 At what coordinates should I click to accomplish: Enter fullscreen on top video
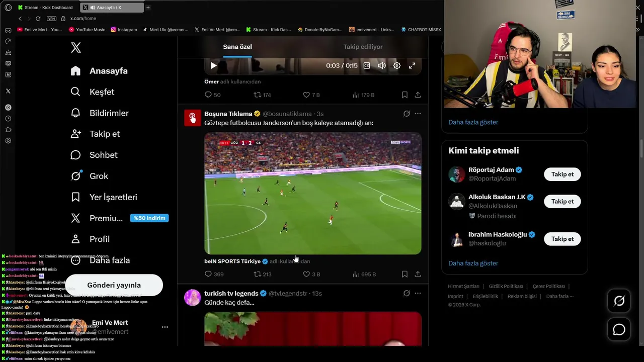(x=412, y=65)
